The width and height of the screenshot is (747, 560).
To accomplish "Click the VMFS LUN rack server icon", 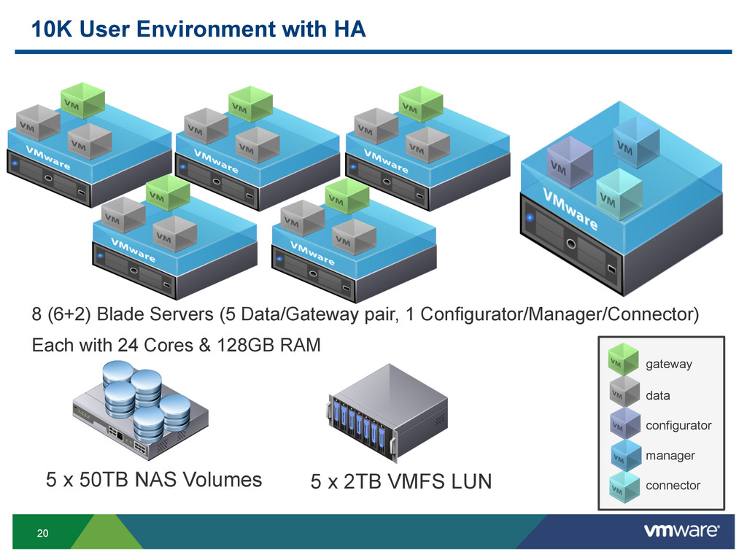I will [388, 413].
